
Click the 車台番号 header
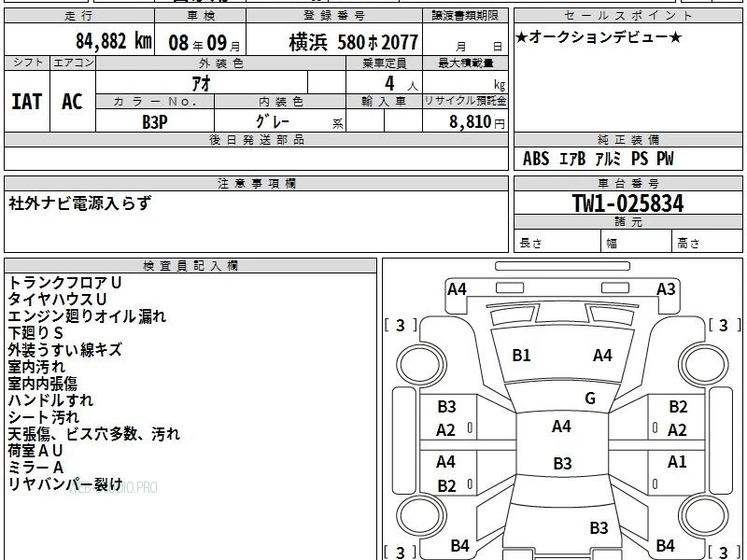click(x=627, y=183)
